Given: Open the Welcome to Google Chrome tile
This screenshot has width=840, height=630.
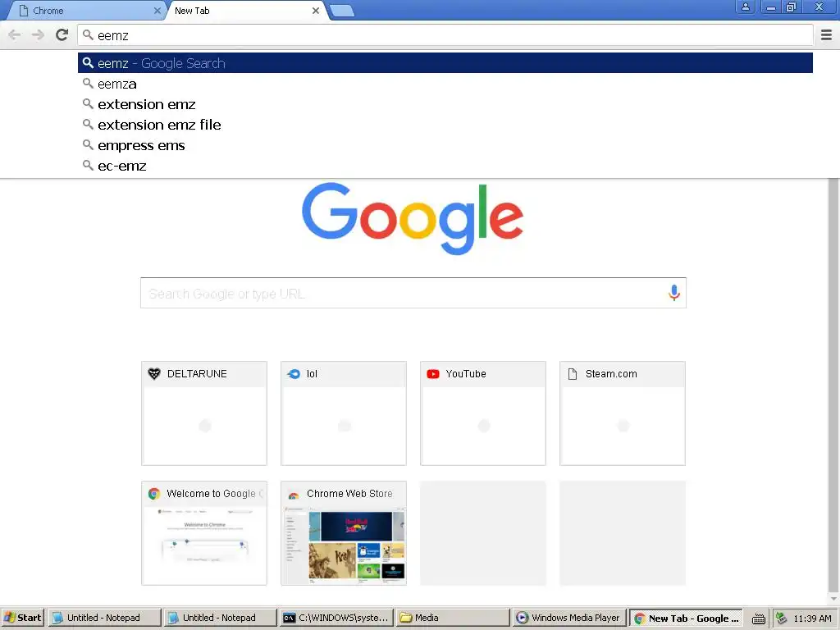Looking at the screenshot, I should point(204,533).
